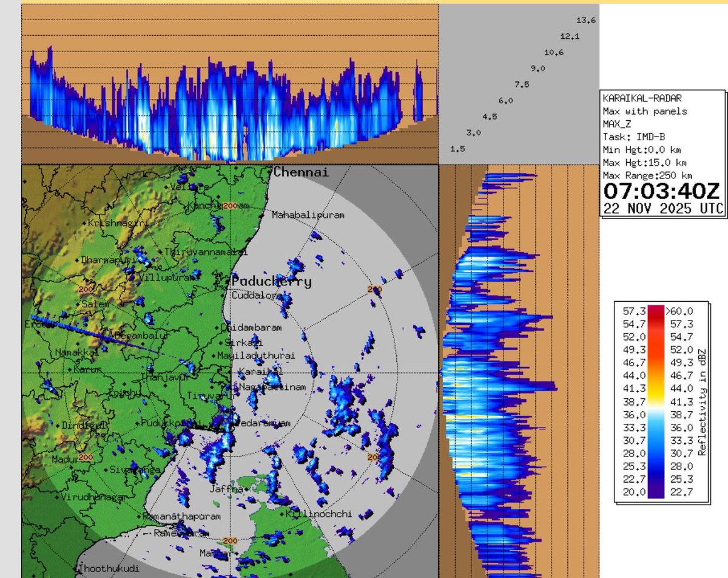Click the Puducherry label on the map
Viewport: 728px width, 578px height.
click(272, 282)
